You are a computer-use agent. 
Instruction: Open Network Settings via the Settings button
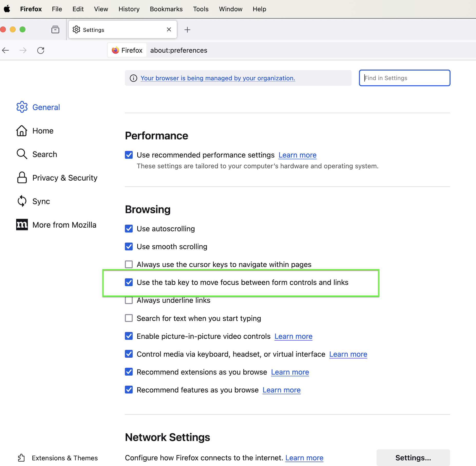click(x=413, y=458)
